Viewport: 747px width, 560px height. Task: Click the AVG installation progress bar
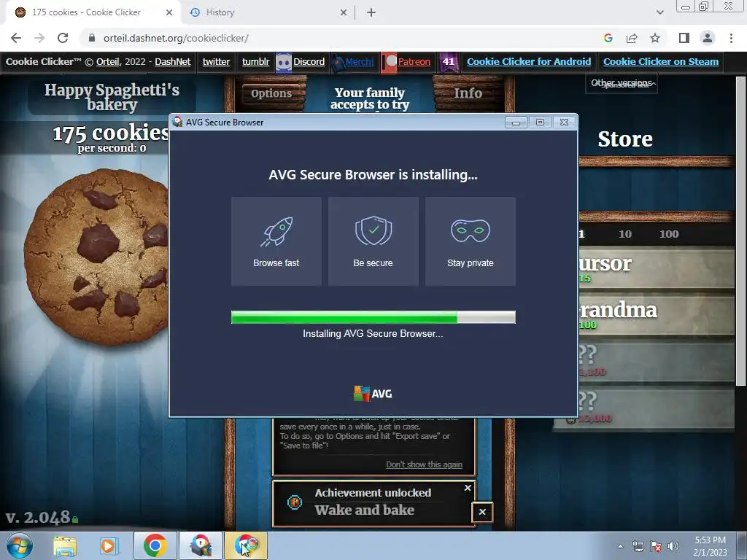(373, 317)
